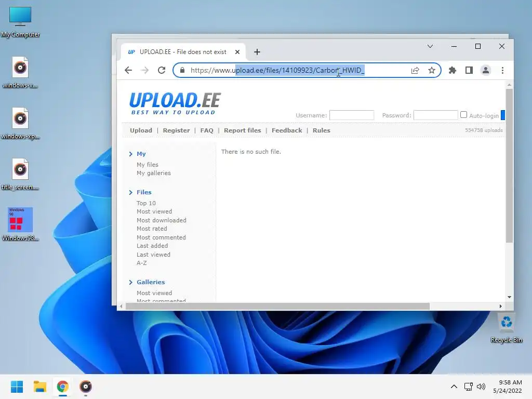Bookmark this page with the star icon

point(432,70)
